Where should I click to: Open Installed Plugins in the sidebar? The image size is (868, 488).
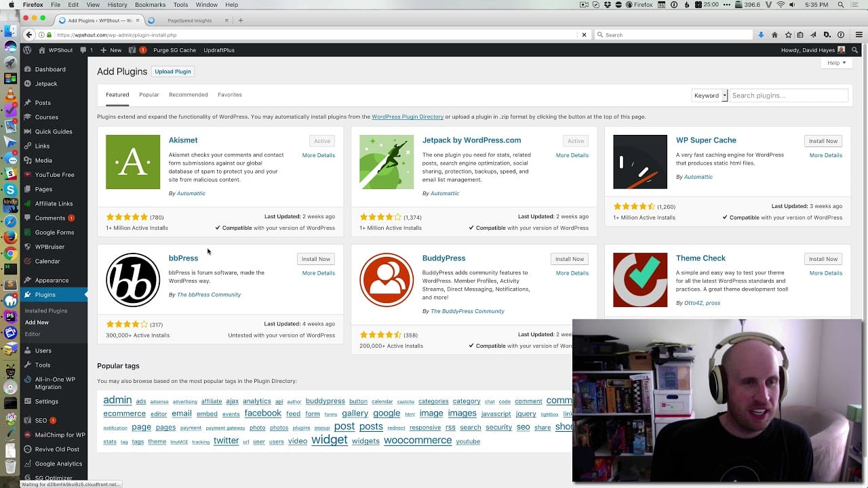pyautogui.click(x=46, y=310)
